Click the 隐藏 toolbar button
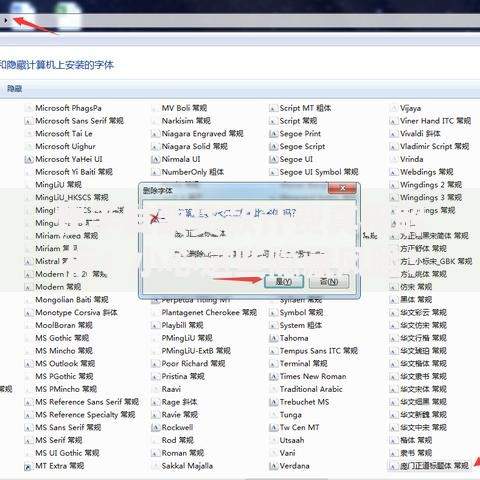Image resolution: width=480 pixels, height=480 pixels. (15, 89)
